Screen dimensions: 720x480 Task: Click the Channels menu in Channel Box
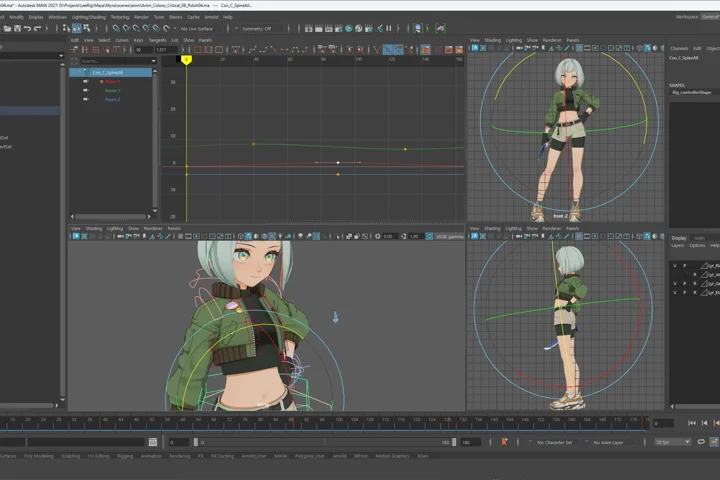point(679,48)
